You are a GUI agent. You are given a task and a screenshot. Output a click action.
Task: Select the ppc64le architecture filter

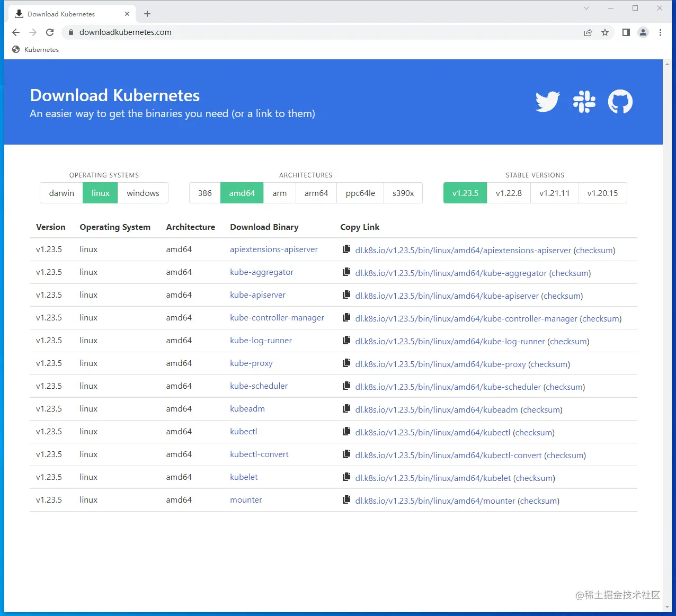coord(360,193)
